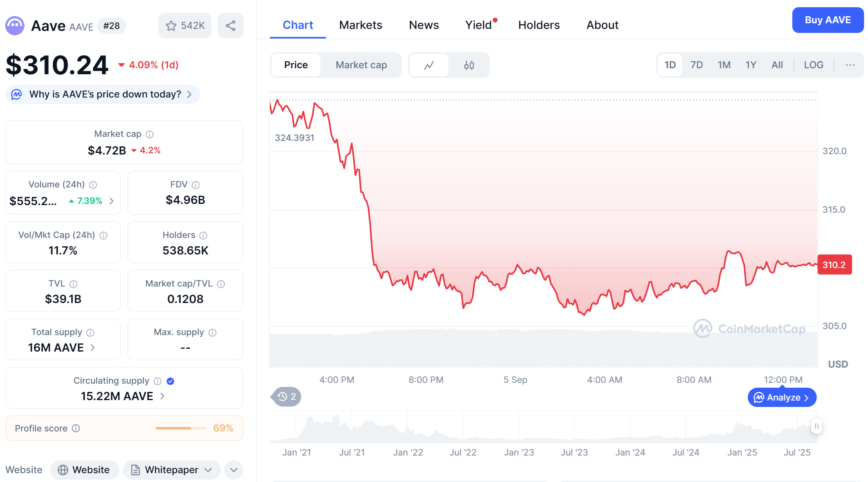Click the historical overview mini chart
This screenshot has width=868, height=482.
(x=543, y=427)
